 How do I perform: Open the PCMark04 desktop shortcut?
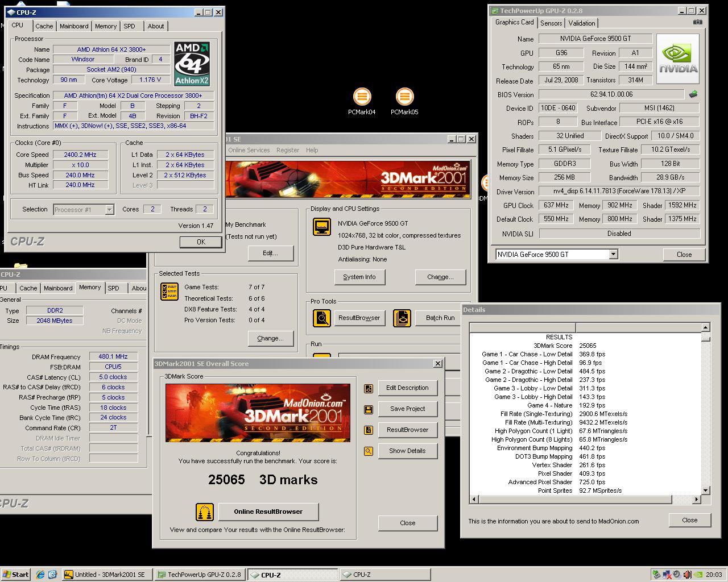(362, 102)
